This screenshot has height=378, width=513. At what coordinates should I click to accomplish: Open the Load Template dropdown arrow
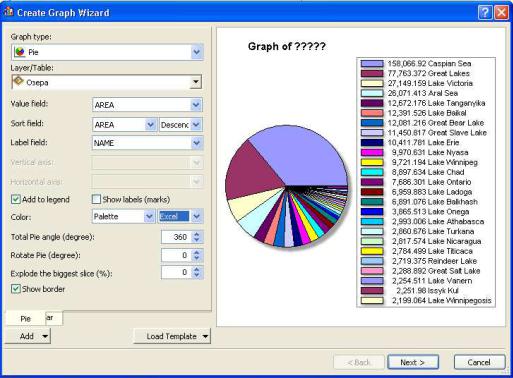205,336
